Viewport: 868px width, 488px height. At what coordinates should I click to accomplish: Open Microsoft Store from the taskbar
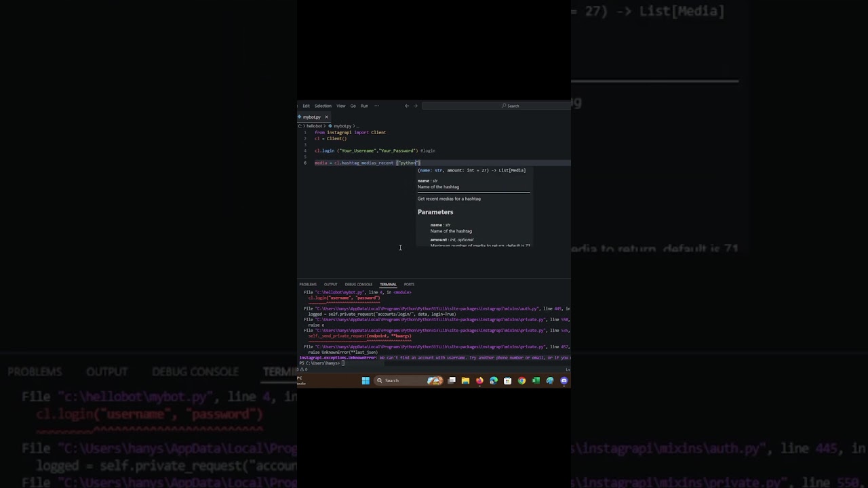coord(507,380)
